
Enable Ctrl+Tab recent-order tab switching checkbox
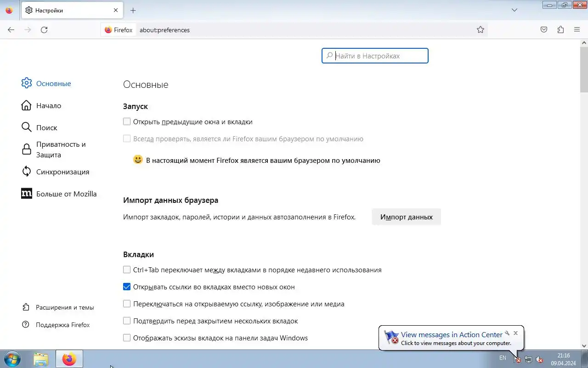tap(127, 270)
